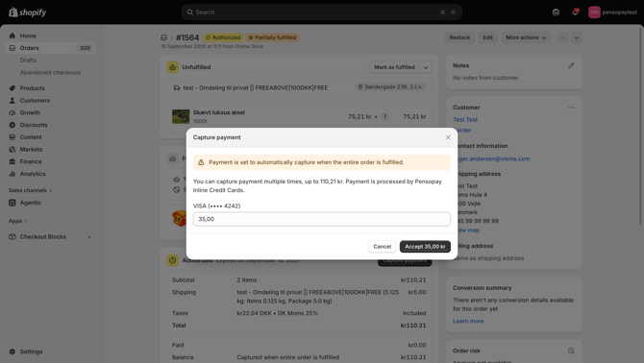Viewport: 644px width, 363px height.
Task: Click the Finance sidebar icon
Action: point(12,161)
